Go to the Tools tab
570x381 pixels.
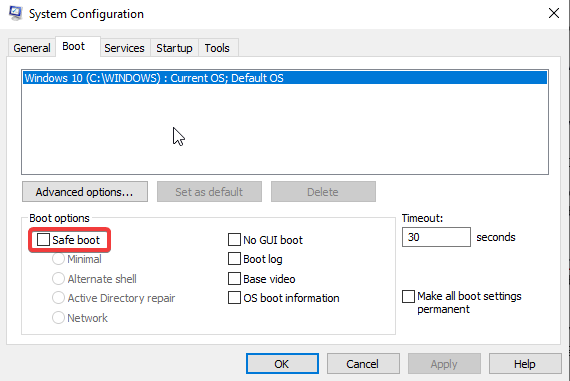217,48
